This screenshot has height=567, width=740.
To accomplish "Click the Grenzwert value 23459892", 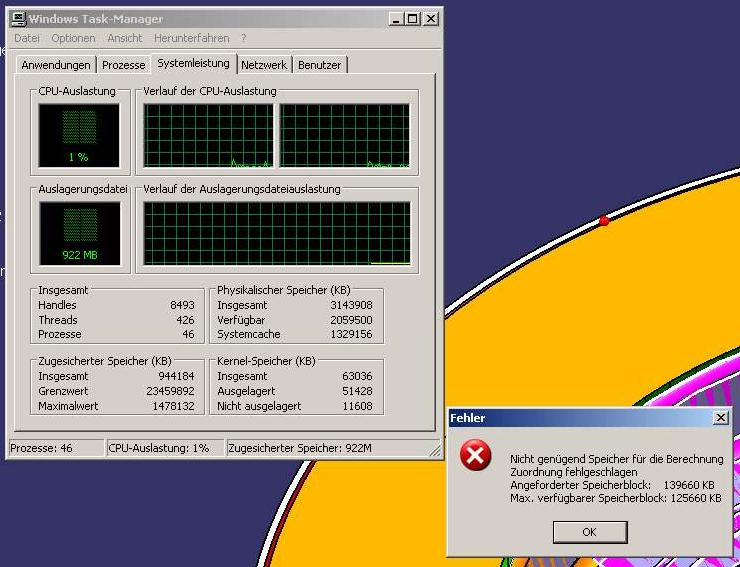I will pyautogui.click(x=170, y=391).
